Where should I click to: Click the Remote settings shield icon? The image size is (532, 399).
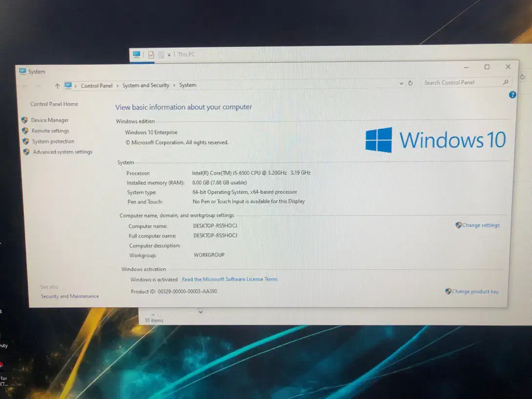click(x=25, y=131)
